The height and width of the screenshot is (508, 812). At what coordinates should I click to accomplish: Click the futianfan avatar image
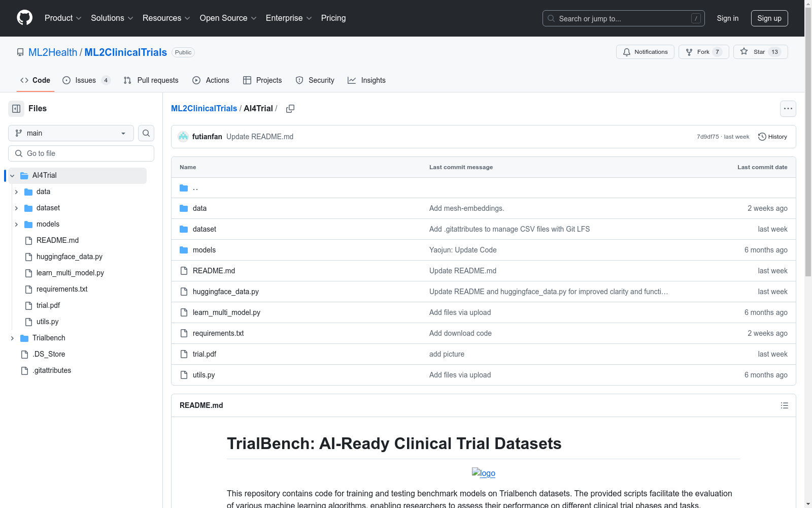pyautogui.click(x=183, y=137)
